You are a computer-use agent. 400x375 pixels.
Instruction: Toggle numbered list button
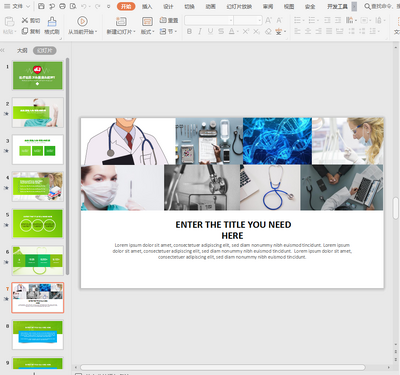pyautogui.click(x=313, y=20)
